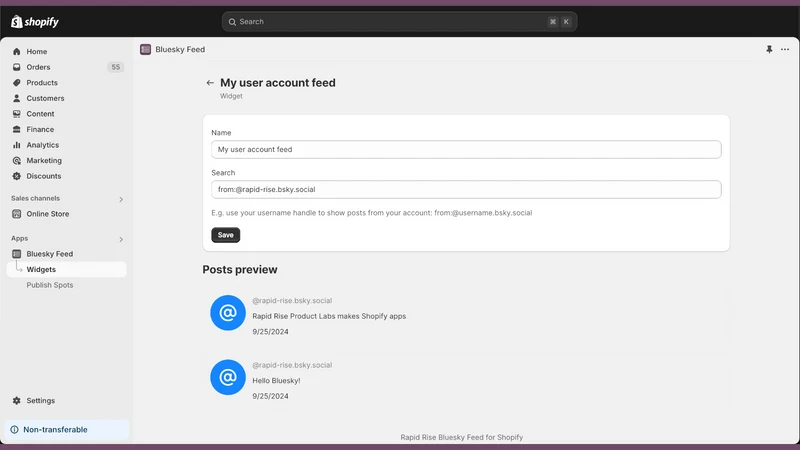The width and height of the screenshot is (800, 450).
Task: Click the Posts preview heading
Action: 240,269
